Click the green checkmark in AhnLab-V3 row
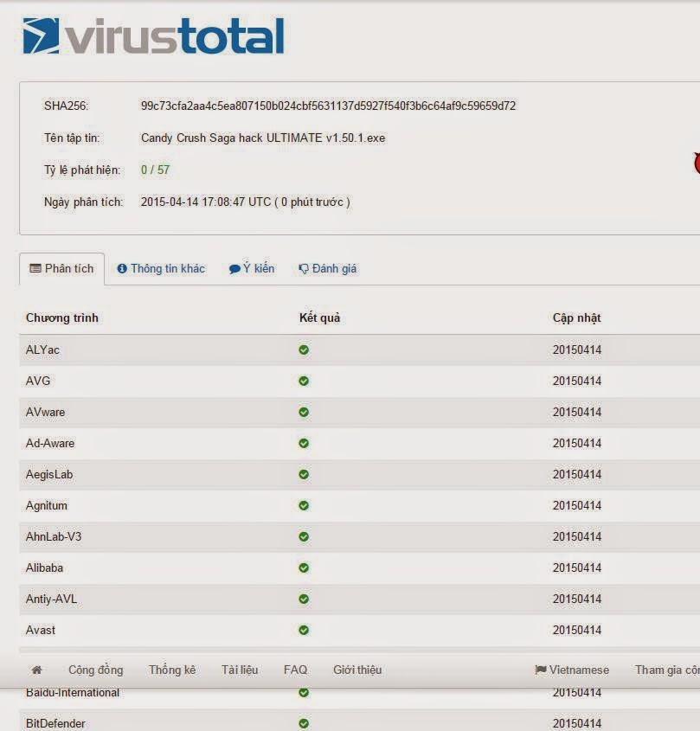This screenshot has height=731, width=700. (x=304, y=536)
